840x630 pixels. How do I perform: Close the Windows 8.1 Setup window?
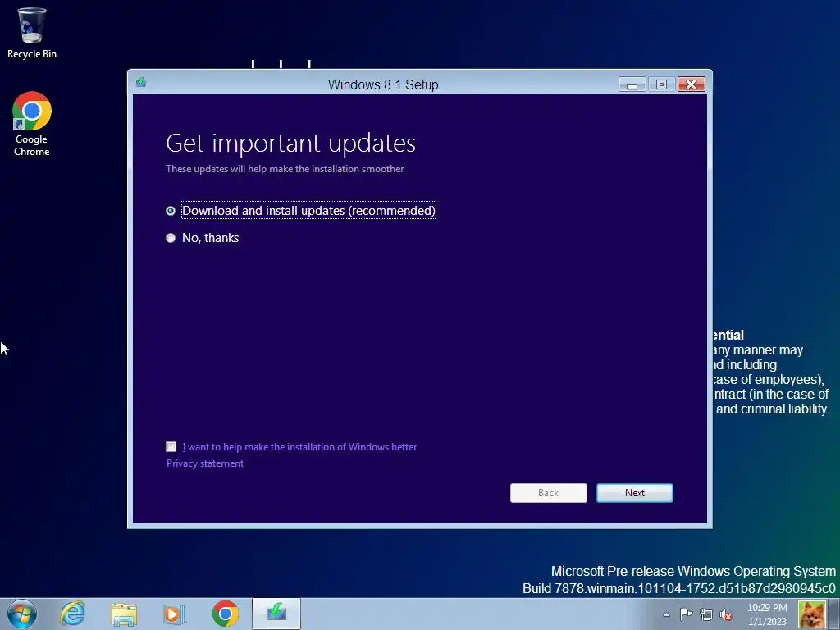coord(691,84)
